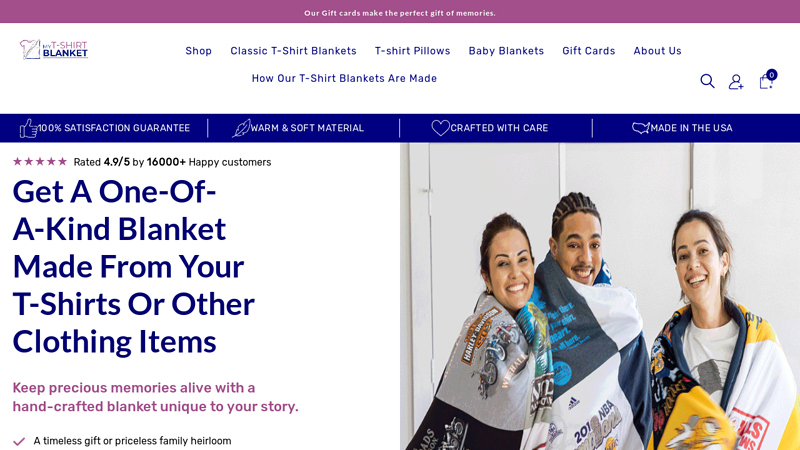
Task: Click the cart item count badge
Action: click(771, 75)
